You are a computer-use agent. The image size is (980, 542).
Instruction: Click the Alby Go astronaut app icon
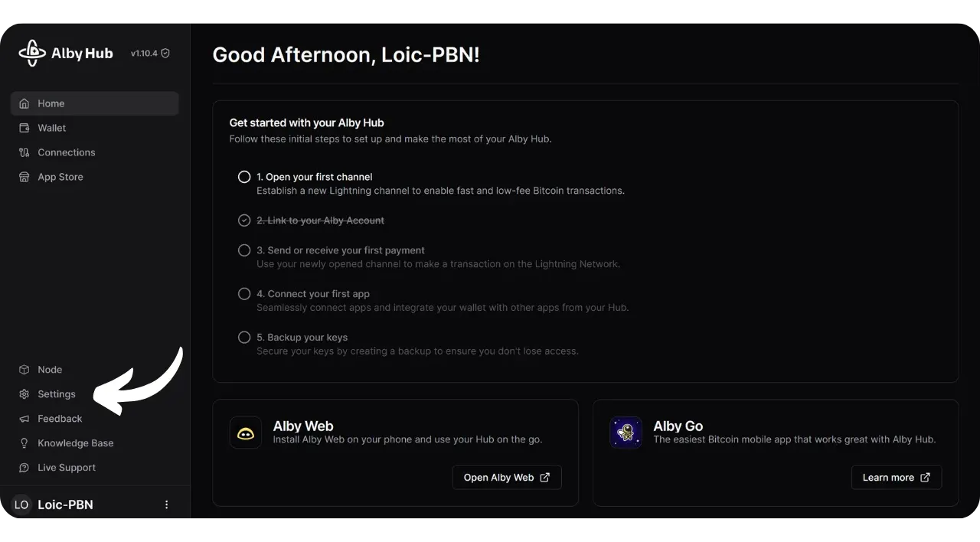tap(626, 433)
